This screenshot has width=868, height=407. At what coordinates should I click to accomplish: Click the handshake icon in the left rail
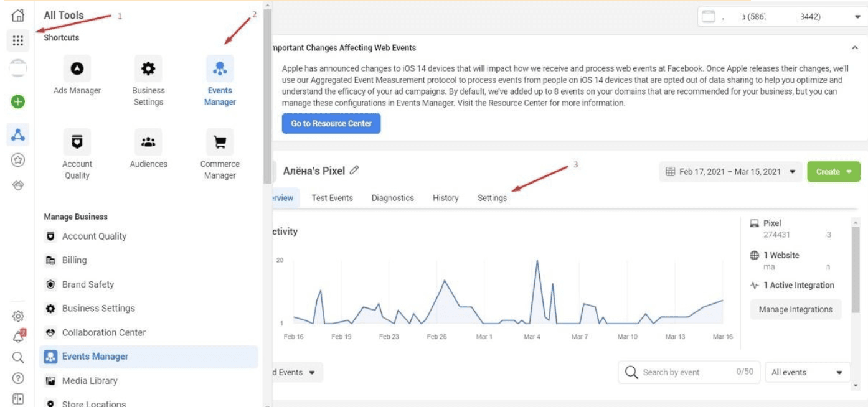(x=18, y=185)
